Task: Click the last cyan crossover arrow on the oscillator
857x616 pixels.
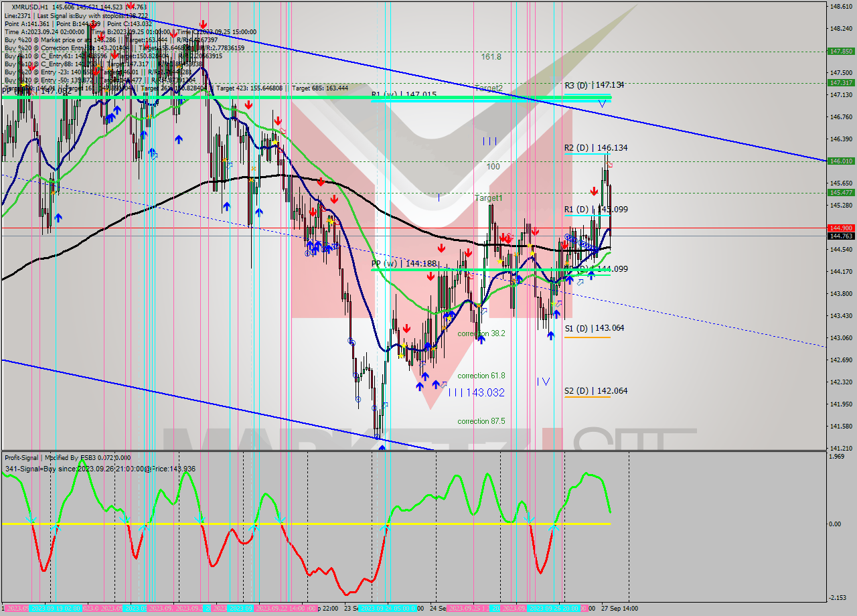Action: coord(554,528)
